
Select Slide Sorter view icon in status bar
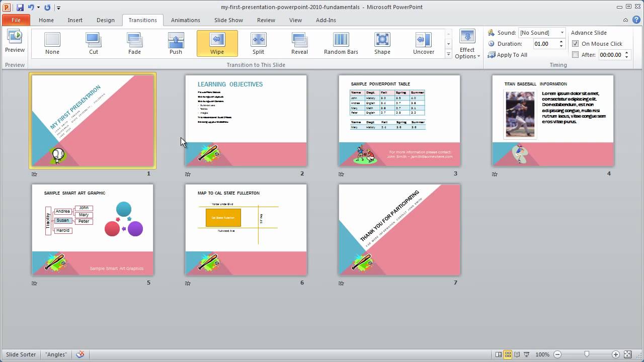(x=508, y=354)
